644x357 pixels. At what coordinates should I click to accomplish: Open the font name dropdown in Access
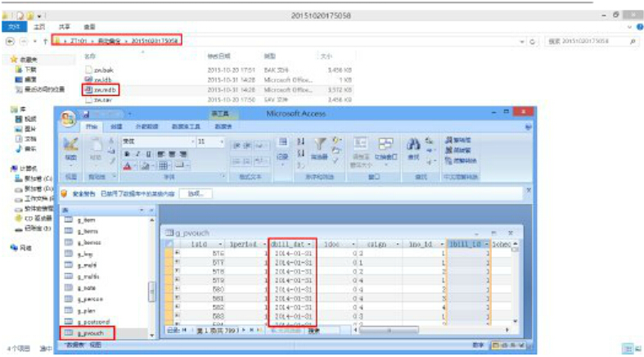point(192,142)
